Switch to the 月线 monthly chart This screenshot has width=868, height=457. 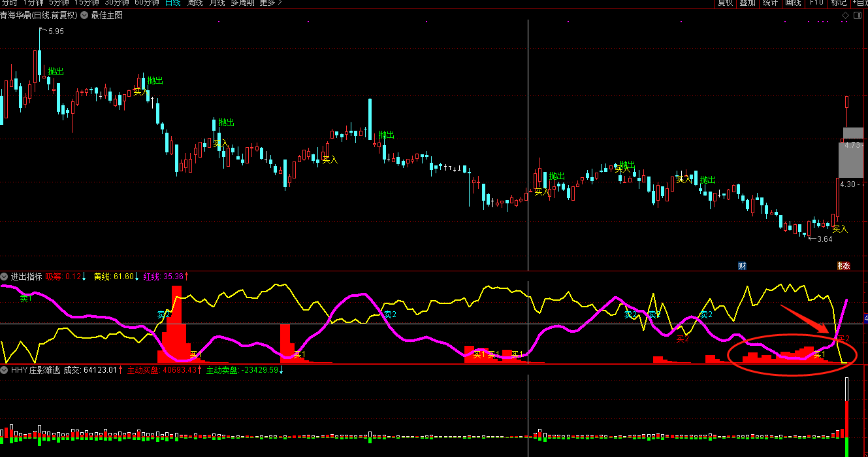pos(217,3)
